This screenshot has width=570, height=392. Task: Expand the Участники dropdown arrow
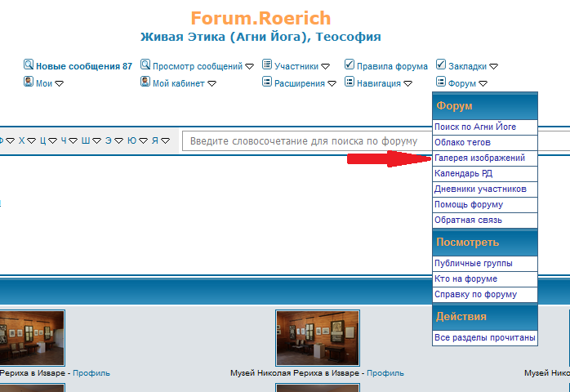[325, 67]
